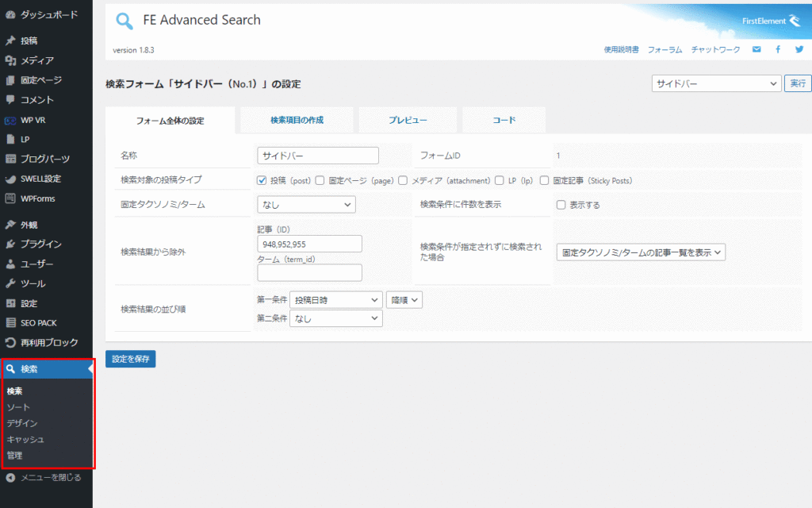Screen dimensions: 812x508
Task: Check the メディア (attachment) checkbox
Action: (402, 180)
